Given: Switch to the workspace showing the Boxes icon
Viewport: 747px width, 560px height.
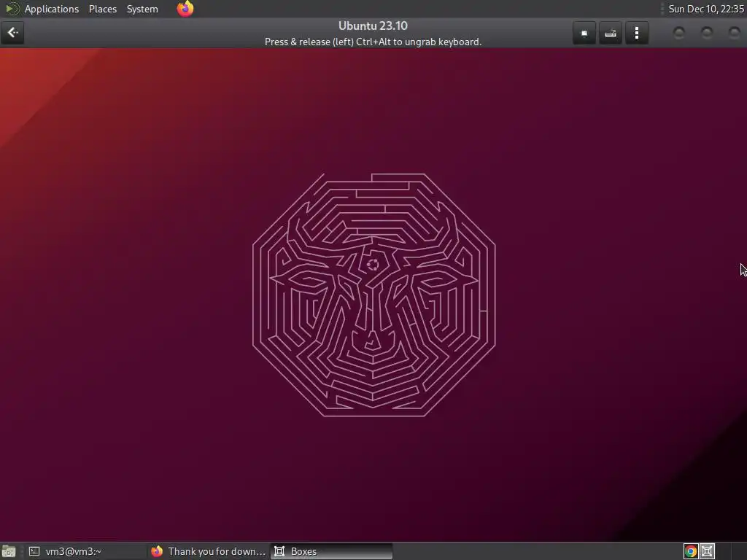Looking at the screenshot, I should tap(707, 551).
